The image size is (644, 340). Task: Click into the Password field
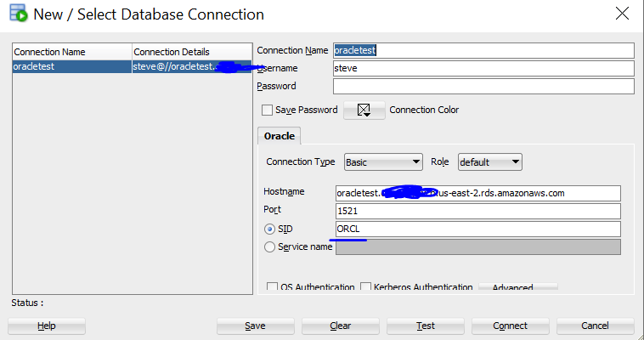(483, 87)
